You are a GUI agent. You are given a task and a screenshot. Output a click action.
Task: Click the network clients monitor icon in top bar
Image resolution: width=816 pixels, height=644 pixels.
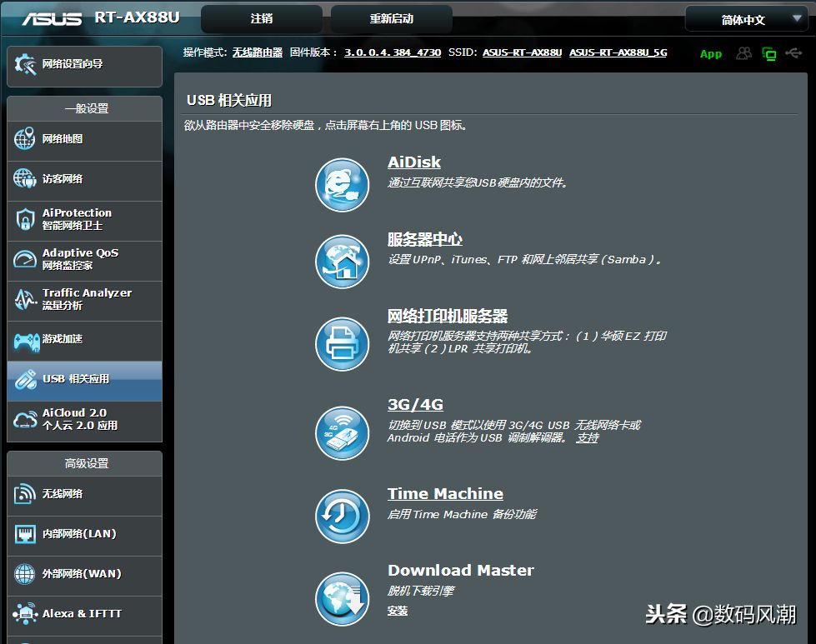click(x=768, y=53)
